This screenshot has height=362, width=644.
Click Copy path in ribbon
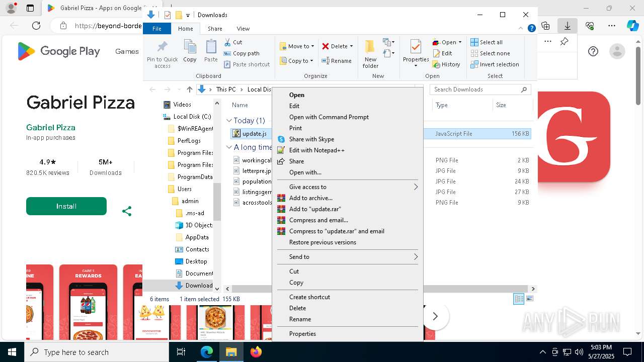pos(242,53)
